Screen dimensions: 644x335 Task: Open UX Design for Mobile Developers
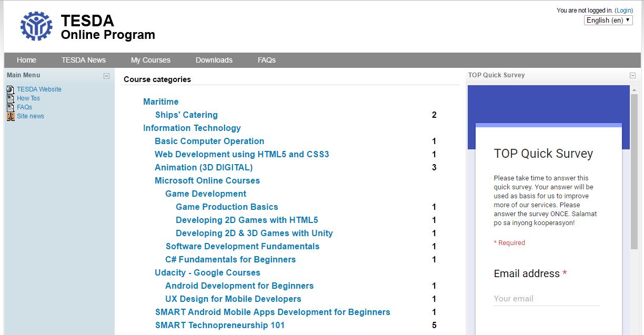233,299
